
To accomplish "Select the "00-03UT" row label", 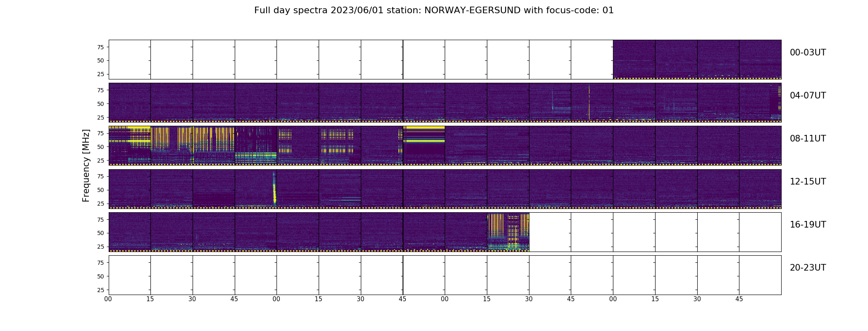I will point(808,53).
